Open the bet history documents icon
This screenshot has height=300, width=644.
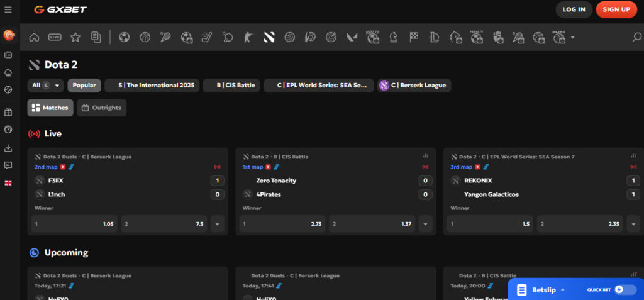pos(96,37)
